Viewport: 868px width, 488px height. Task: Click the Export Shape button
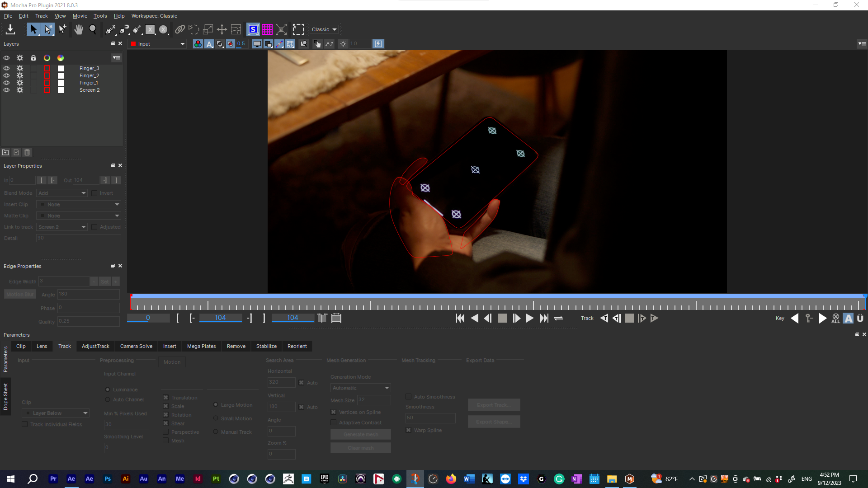494,422
